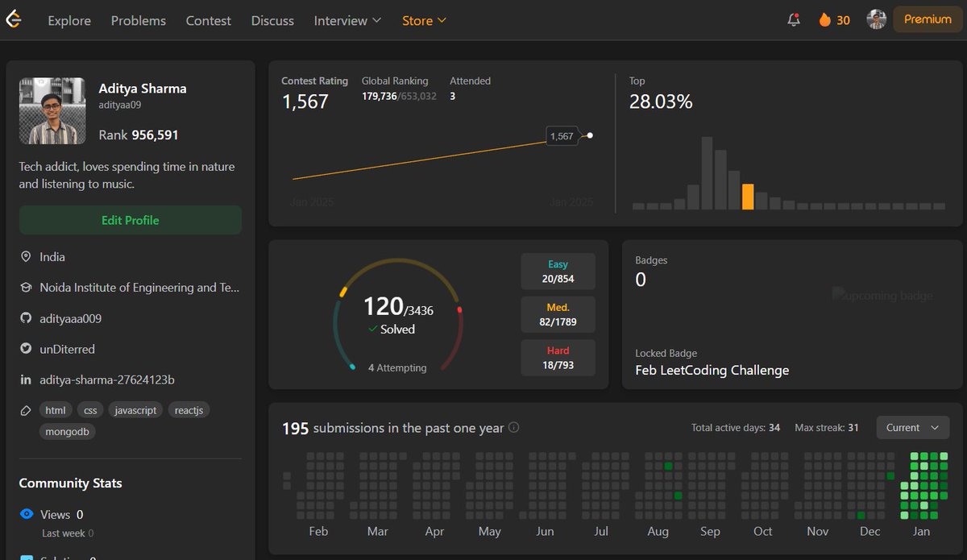
Task: Click the solved problems progress ring
Action: coord(398,315)
